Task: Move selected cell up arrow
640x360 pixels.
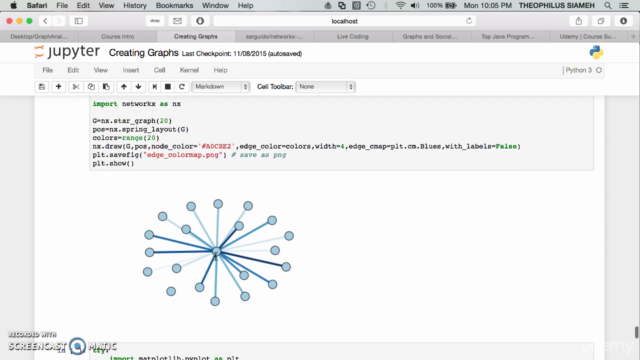Action: click(x=124, y=87)
